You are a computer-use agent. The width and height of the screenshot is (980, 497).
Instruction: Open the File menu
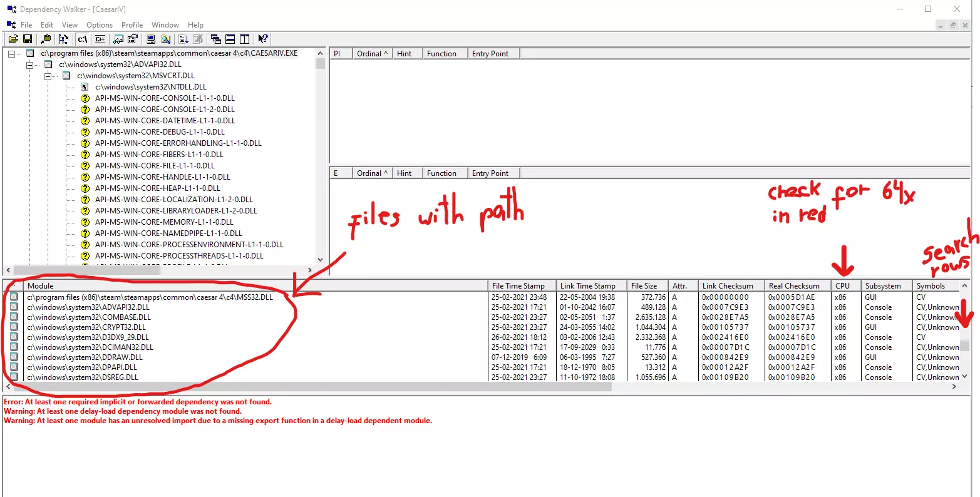pyautogui.click(x=26, y=25)
